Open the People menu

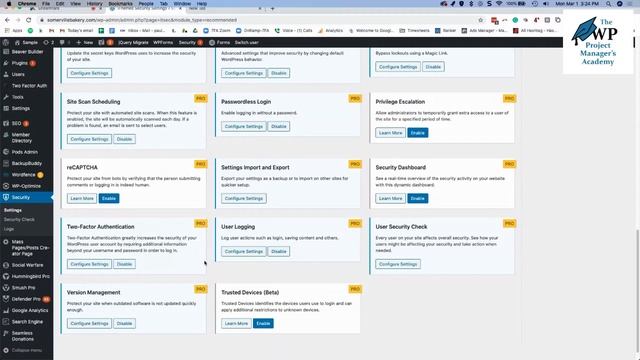(146, 3)
